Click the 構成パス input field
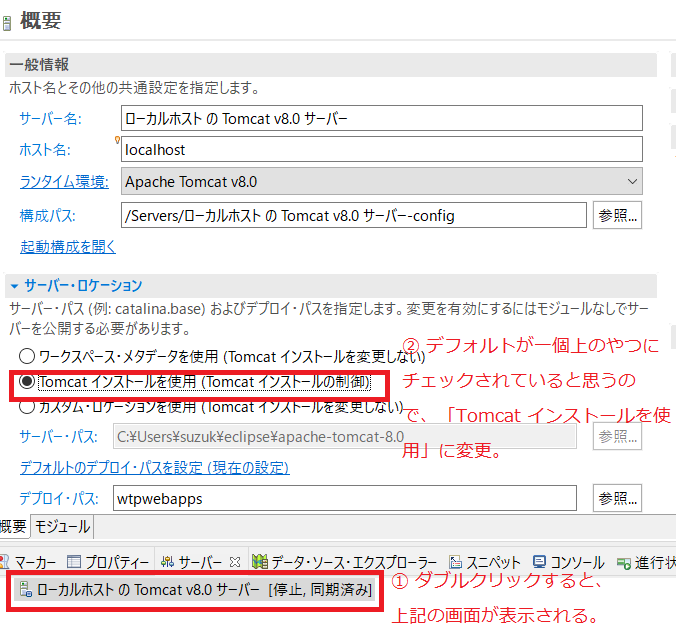This screenshot has width=676, height=634. pos(354,215)
